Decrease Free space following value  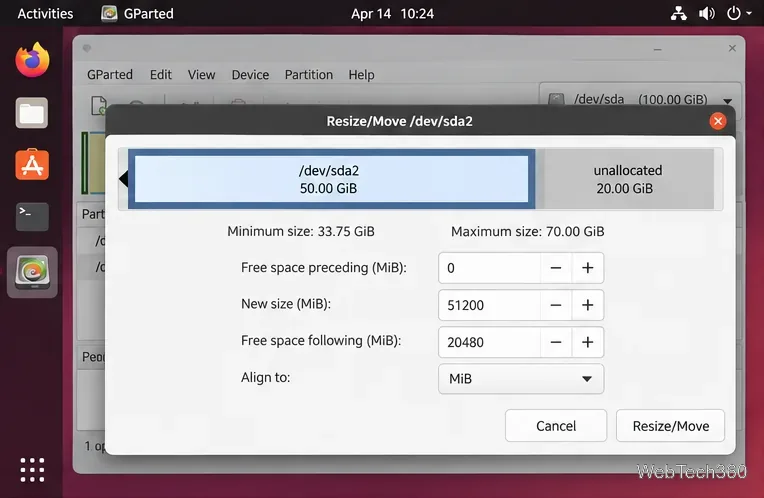coord(555,342)
